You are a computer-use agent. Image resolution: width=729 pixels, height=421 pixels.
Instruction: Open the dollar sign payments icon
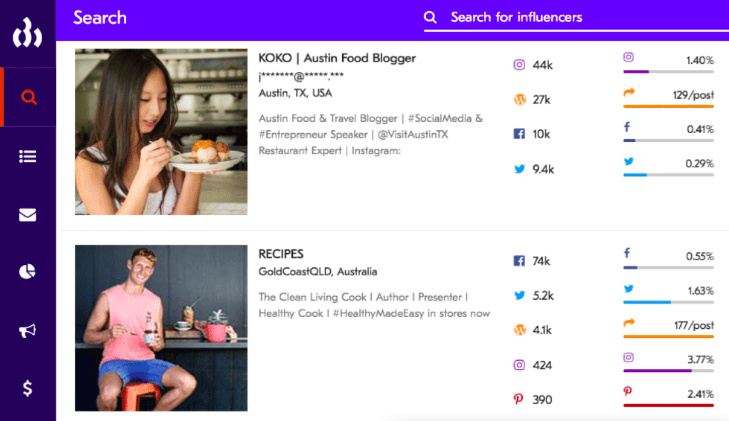(x=28, y=387)
